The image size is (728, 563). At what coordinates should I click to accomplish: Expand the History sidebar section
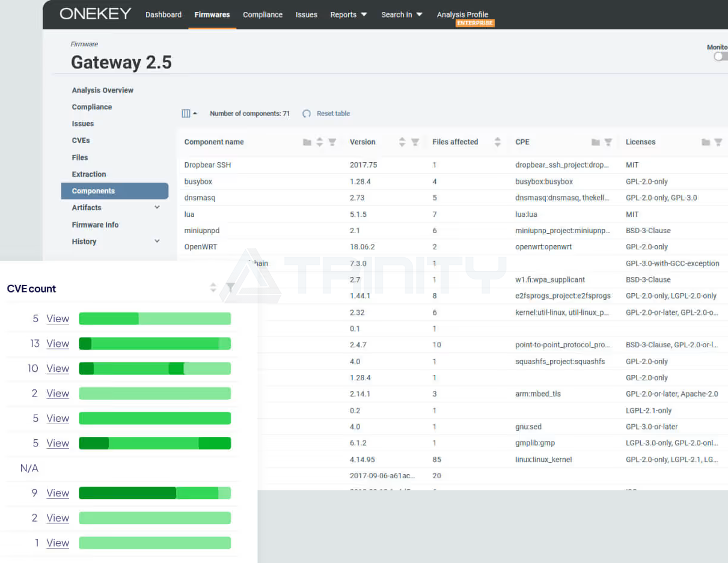[157, 241]
